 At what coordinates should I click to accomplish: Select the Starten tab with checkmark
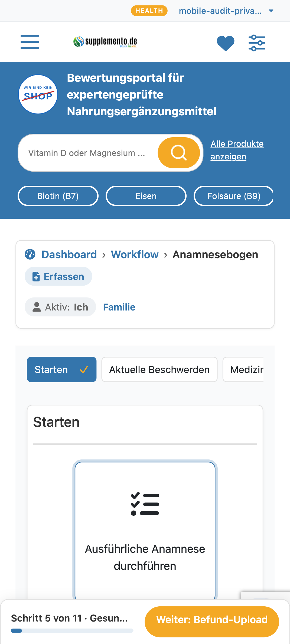[62, 370]
